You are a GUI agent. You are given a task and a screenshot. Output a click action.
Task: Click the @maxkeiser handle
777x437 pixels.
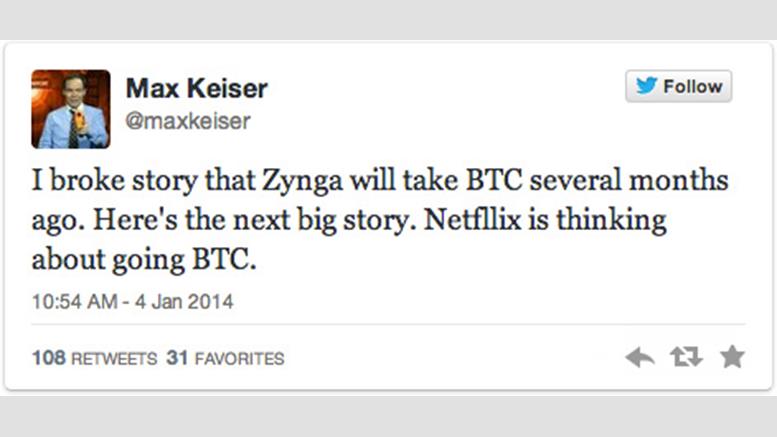tap(187, 121)
